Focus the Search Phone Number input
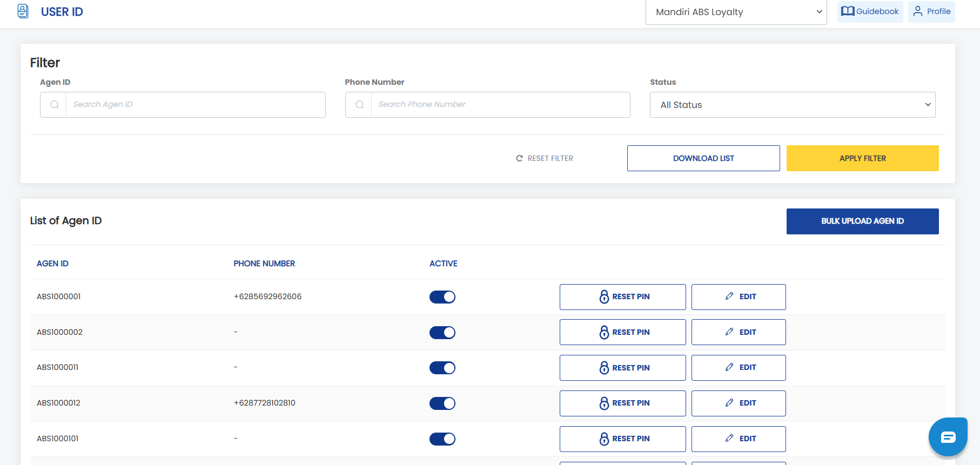Viewport: 980px width, 465px height. tap(500, 105)
